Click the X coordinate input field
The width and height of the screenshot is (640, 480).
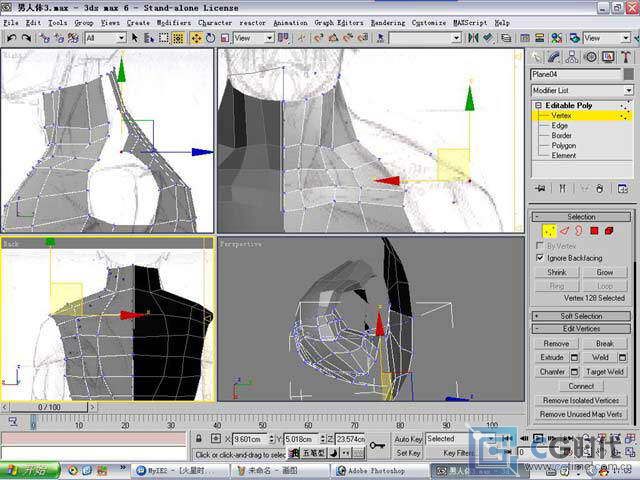point(250,439)
